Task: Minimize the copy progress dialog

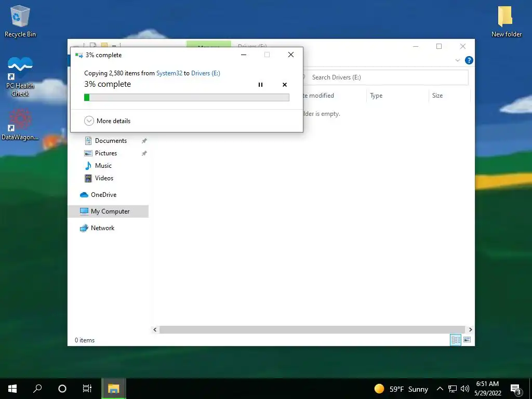Action: tap(244, 55)
